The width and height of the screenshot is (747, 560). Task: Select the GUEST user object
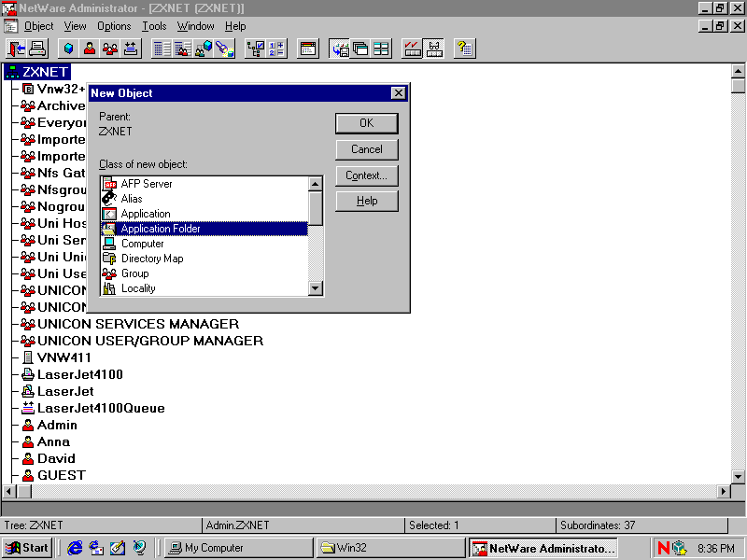(53, 475)
